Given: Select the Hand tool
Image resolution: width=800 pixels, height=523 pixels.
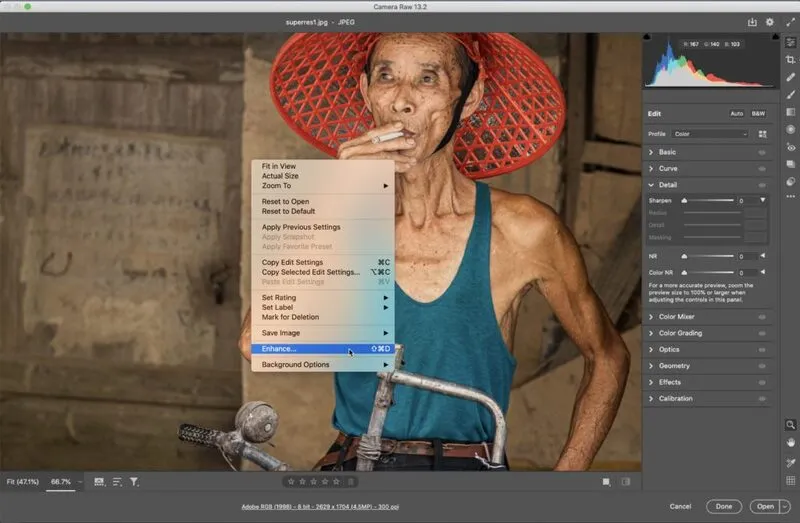Looking at the screenshot, I should [790, 443].
